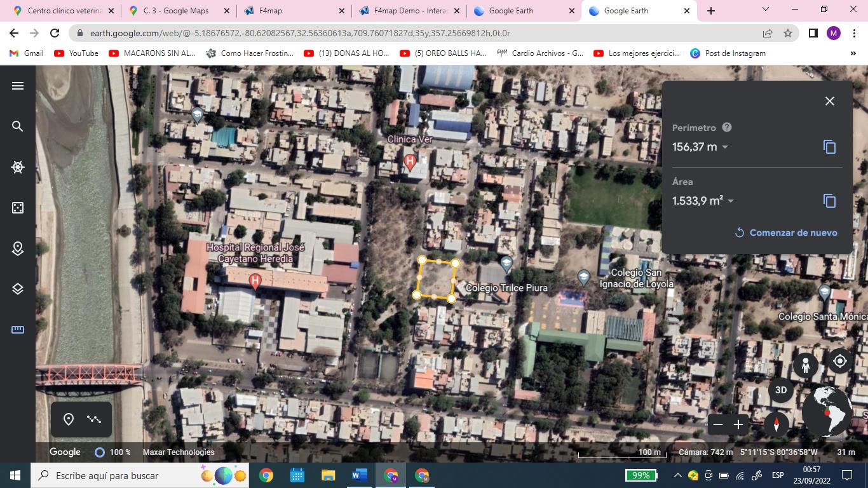Bookmark this page with the star icon

pos(788,33)
